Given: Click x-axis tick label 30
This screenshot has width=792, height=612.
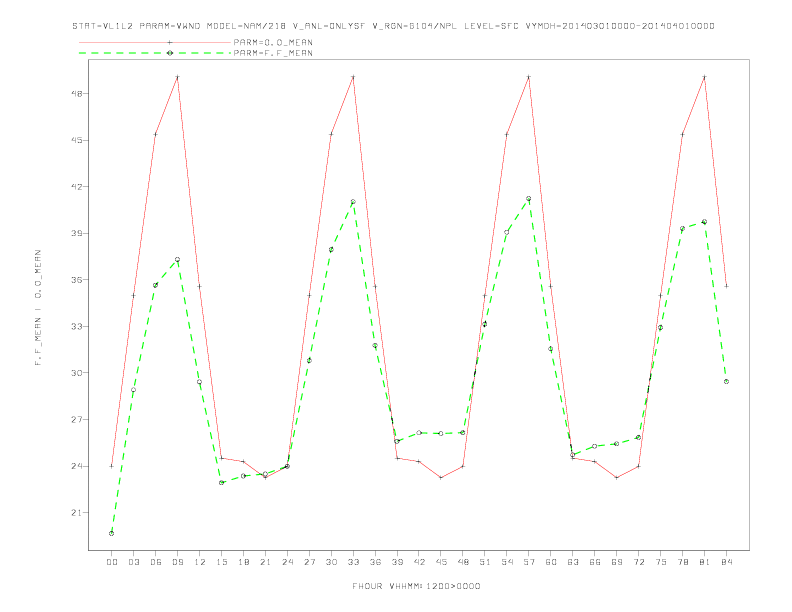Looking at the screenshot, I should (x=331, y=562).
